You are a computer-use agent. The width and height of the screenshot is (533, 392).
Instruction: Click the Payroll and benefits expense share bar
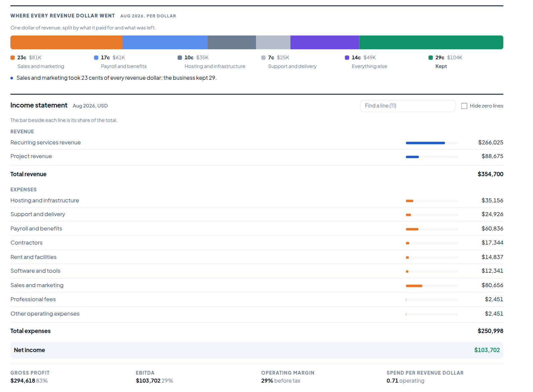pyautogui.click(x=432, y=229)
